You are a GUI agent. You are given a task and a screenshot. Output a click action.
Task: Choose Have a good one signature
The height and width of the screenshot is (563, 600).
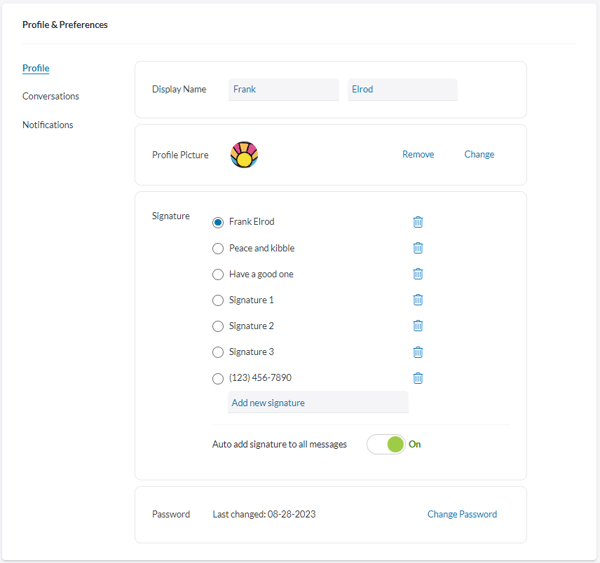click(x=218, y=274)
